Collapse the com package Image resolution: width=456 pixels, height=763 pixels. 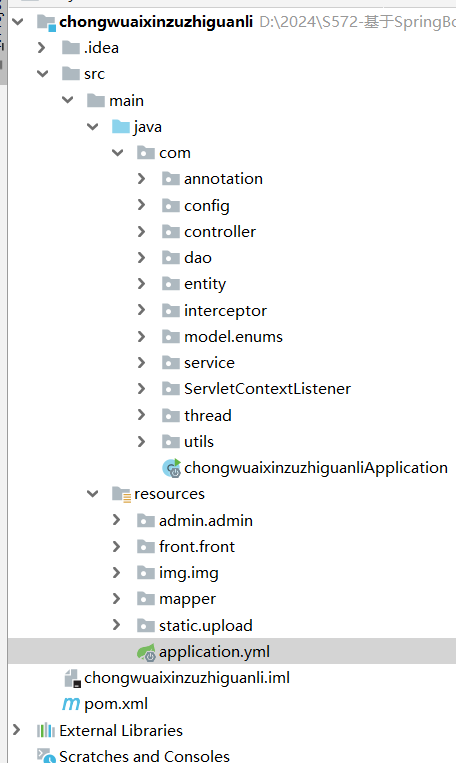117,153
